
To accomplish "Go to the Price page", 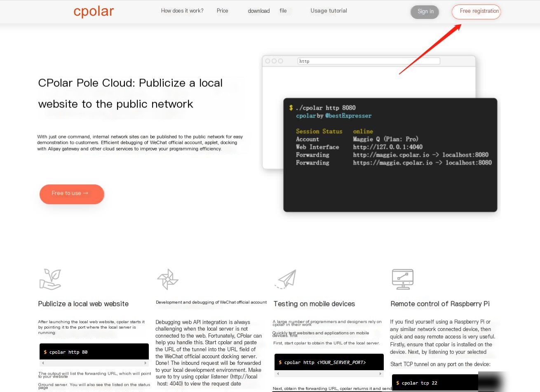I will (222, 11).
